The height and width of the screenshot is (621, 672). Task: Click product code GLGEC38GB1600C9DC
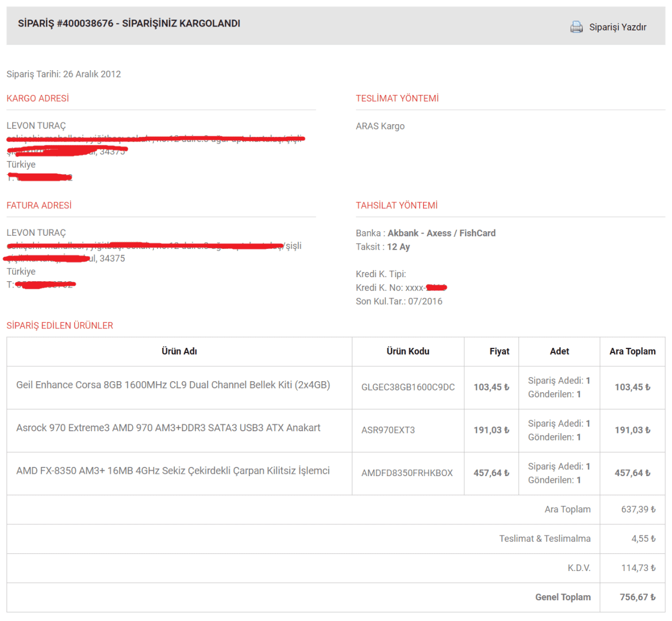tap(408, 388)
